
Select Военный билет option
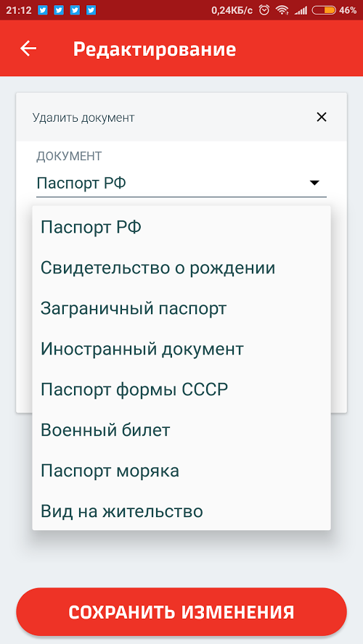pos(181,430)
